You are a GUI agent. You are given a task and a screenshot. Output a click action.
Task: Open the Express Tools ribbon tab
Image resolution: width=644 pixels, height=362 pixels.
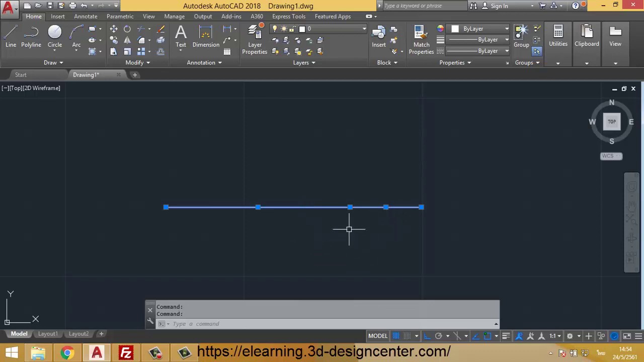point(289,17)
